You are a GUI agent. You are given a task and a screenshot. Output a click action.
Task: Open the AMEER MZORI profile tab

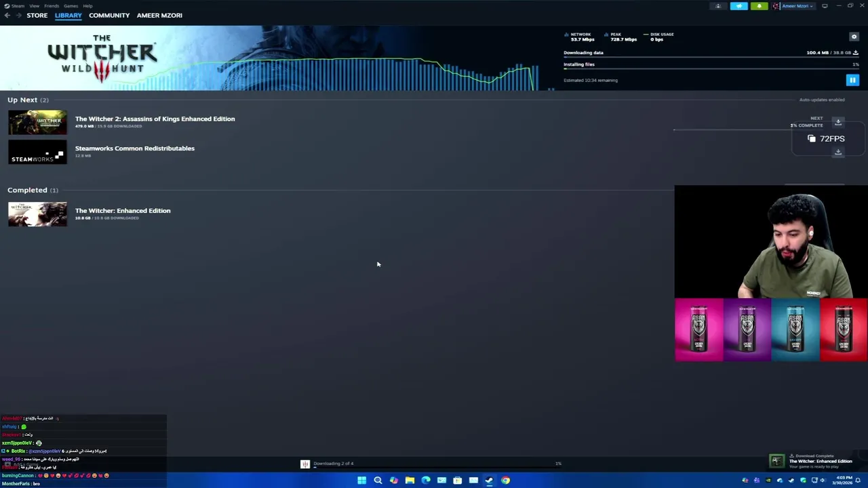pos(159,15)
